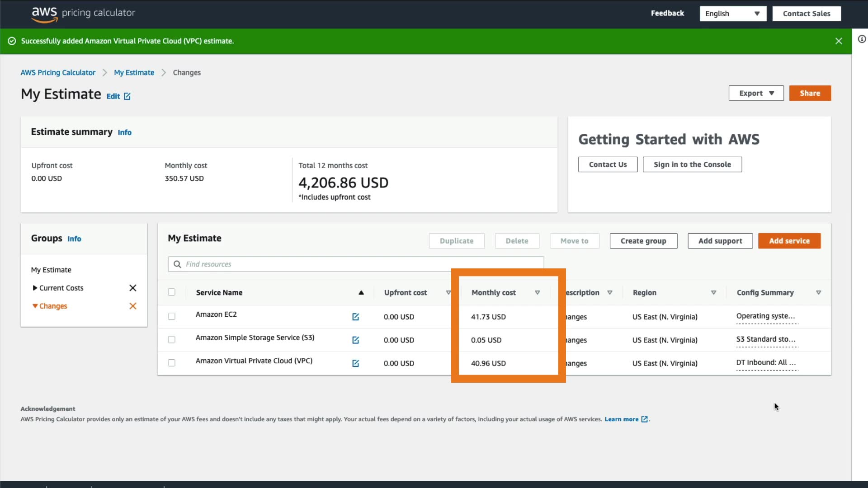
Task: Open the Export dropdown menu
Action: pyautogui.click(x=756, y=93)
